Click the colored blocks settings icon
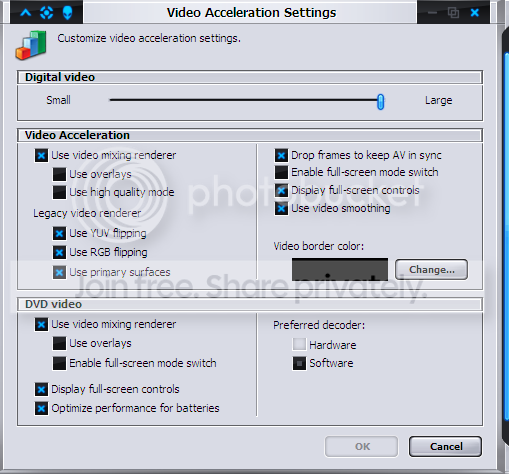This screenshot has width=509, height=474. tap(31, 45)
